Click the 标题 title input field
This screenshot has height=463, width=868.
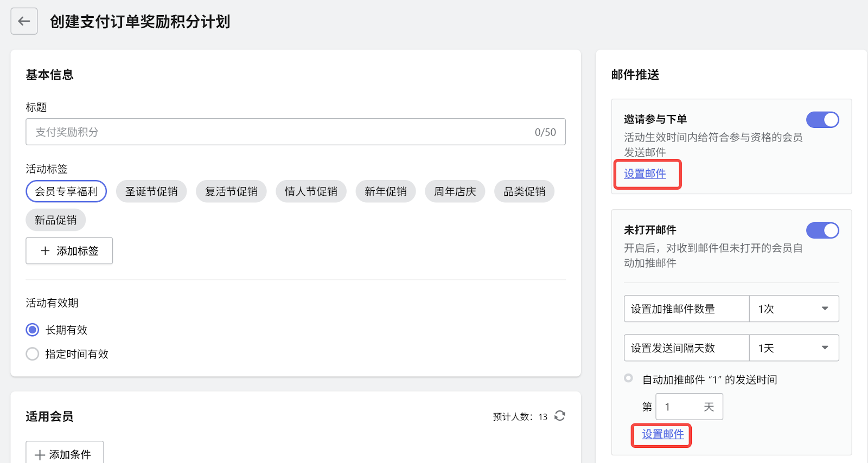click(282, 132)
